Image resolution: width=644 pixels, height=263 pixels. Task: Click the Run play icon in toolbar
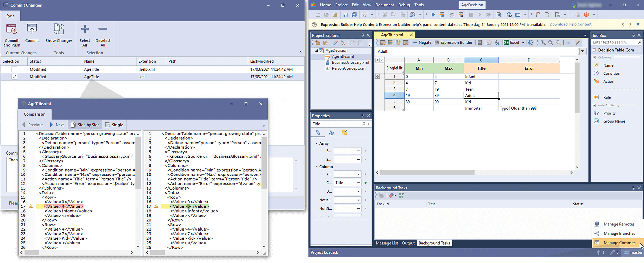point(433,15)
